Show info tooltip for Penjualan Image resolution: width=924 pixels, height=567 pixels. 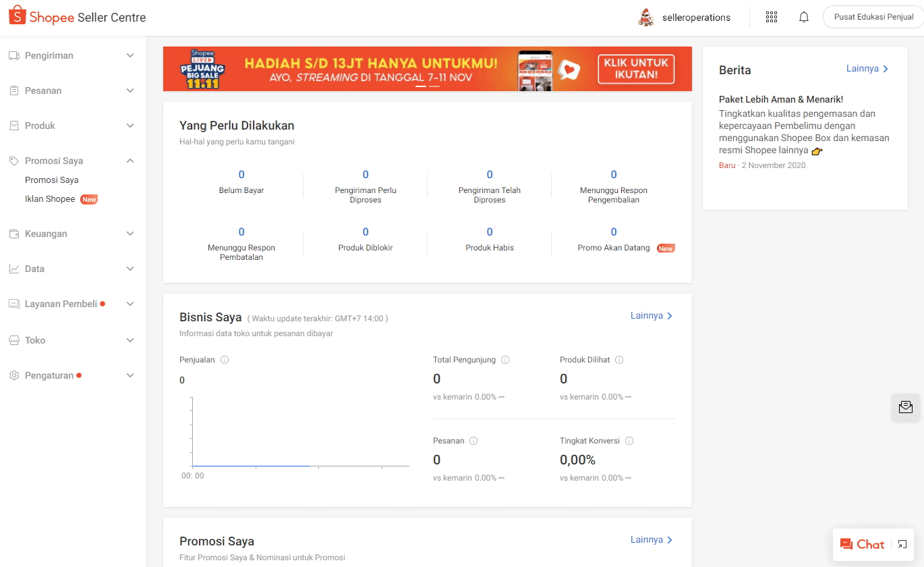point(225,360)
